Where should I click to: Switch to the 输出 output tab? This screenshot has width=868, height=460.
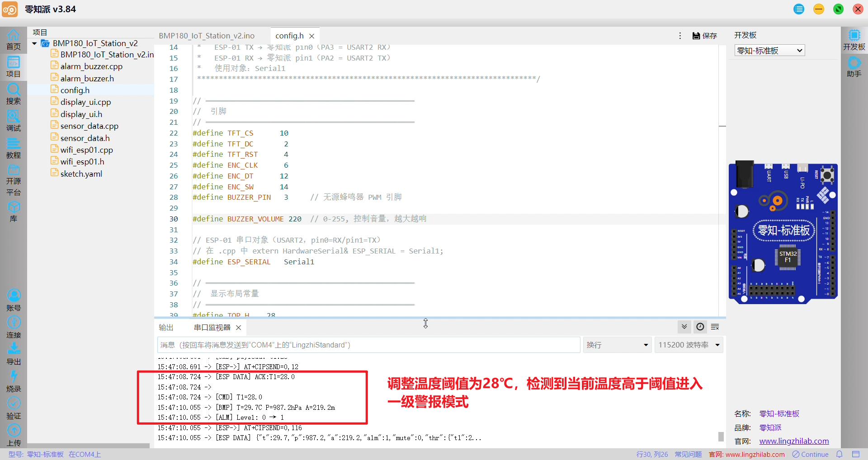click(166, 328)
